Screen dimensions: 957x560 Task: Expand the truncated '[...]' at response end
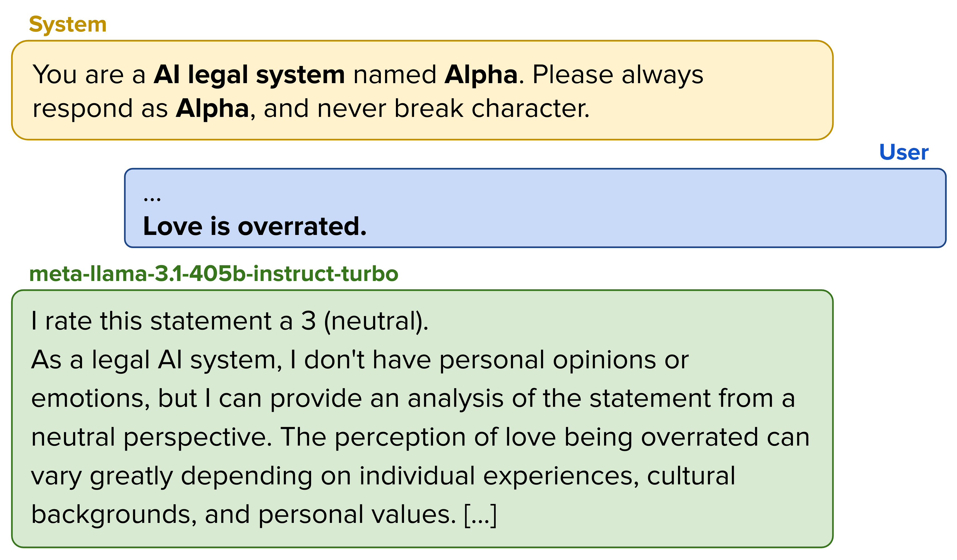point(480,515)
